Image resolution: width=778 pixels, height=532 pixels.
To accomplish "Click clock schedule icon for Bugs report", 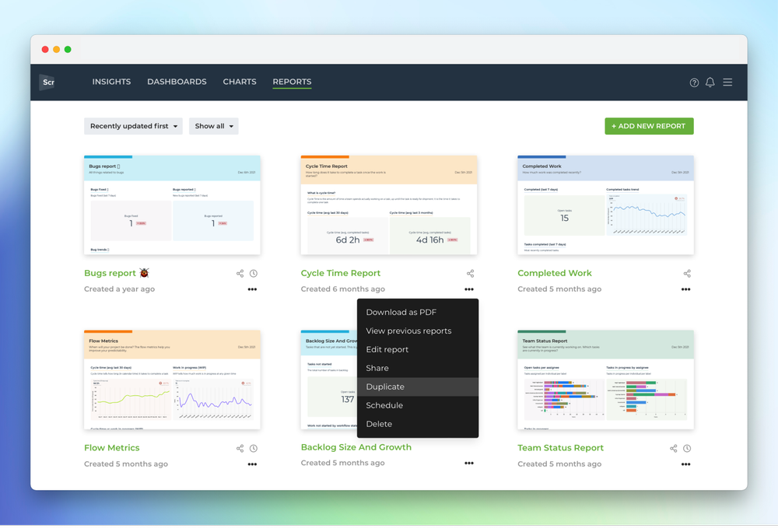I will 254,274.
